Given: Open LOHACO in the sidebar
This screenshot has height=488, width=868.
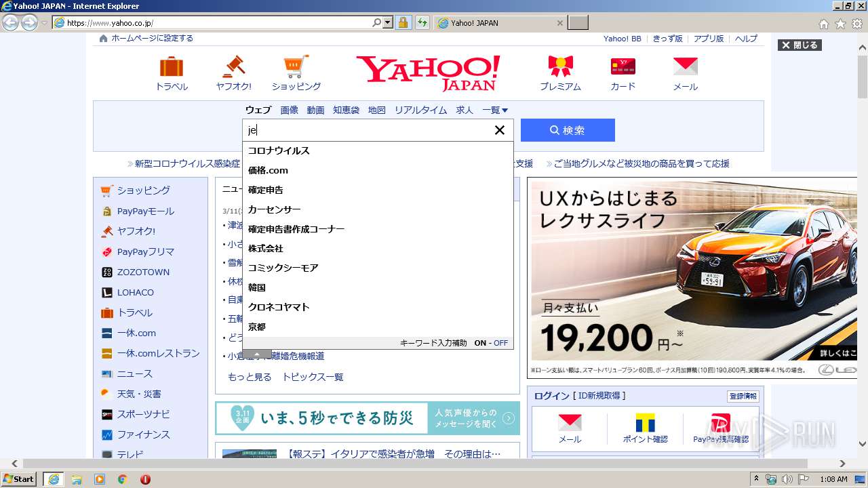Looking at the screenshot, I should coord(135,293).
